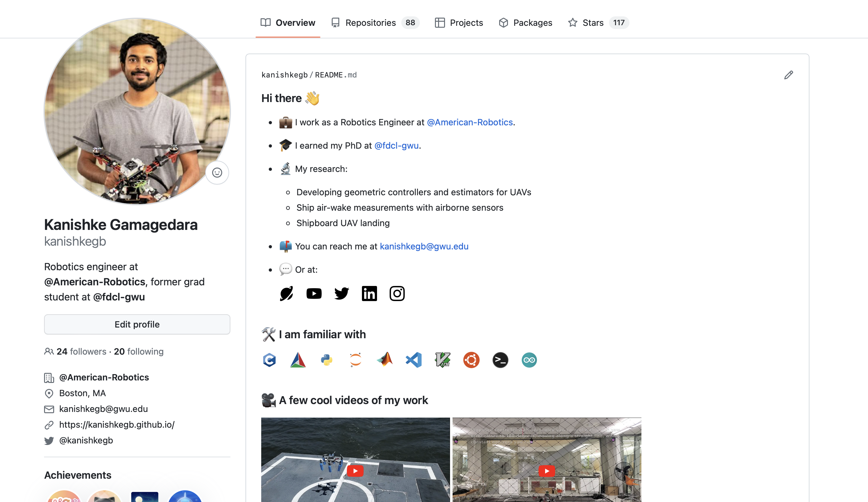Go to the Packages tab
This screenshot has width=868, height=502.
tap(525, 23)
